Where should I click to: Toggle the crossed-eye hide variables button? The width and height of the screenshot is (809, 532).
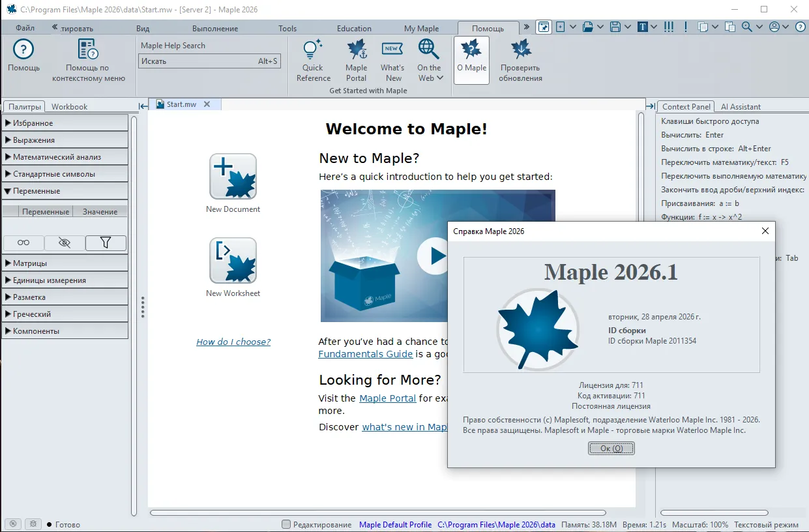coord(65,243)
